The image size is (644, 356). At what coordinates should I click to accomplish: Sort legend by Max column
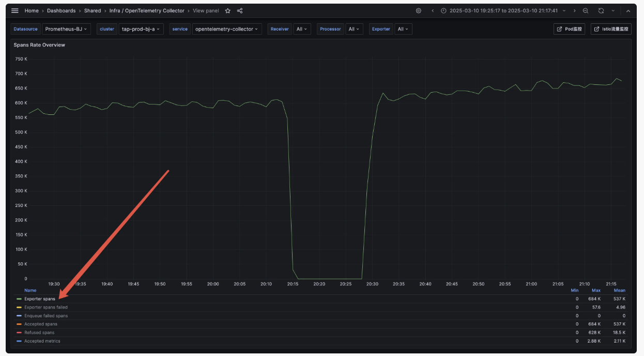point(596,290)
